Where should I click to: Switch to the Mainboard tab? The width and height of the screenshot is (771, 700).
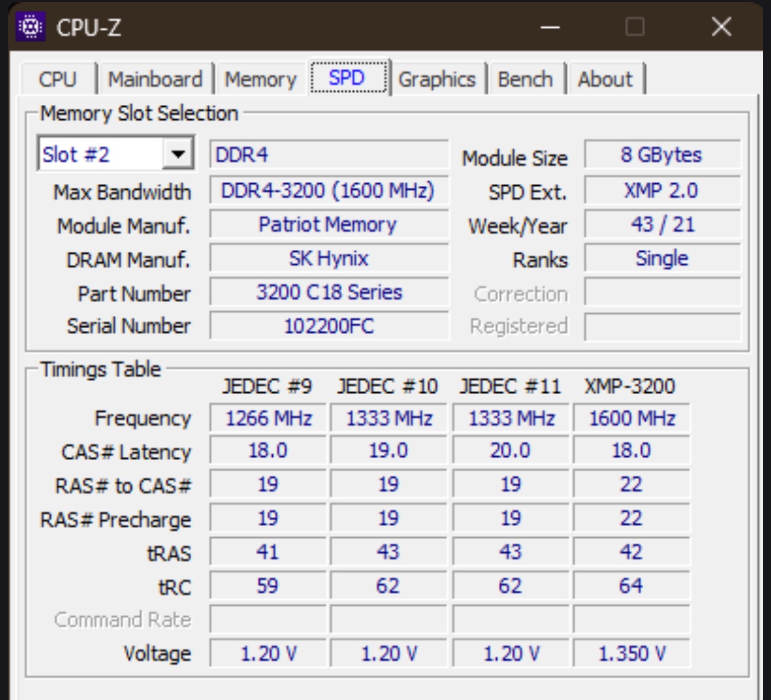tap(156, 79)
